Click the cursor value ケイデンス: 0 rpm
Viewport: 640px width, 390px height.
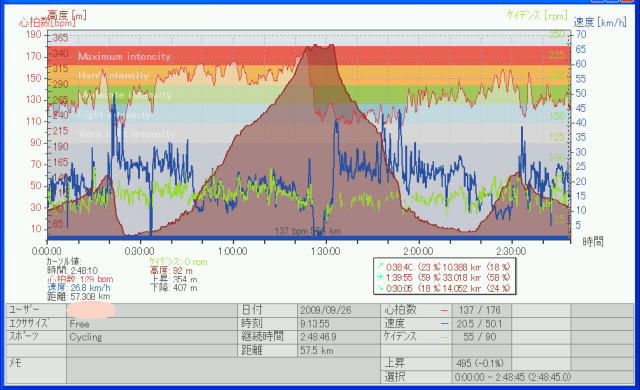click(178, 261)
